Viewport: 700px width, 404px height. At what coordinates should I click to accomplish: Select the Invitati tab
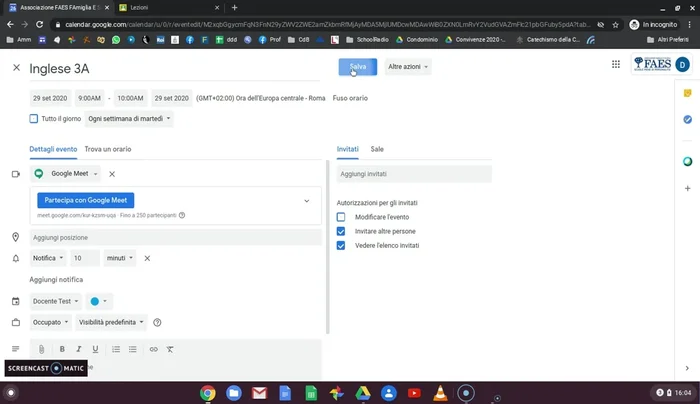(x=348, y=149)
